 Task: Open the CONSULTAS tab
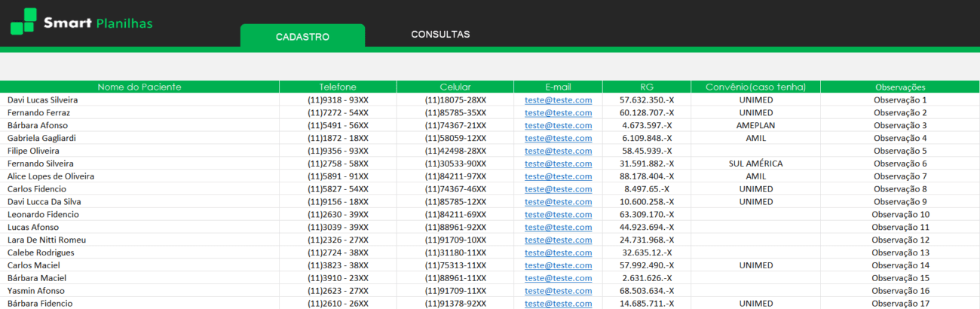point(440,35)
